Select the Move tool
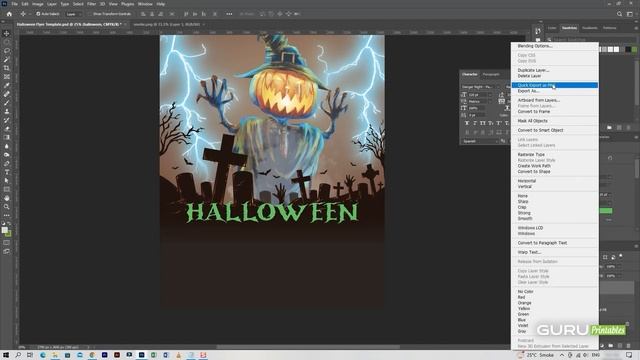640x360 pixels. [x=7, y=33]
